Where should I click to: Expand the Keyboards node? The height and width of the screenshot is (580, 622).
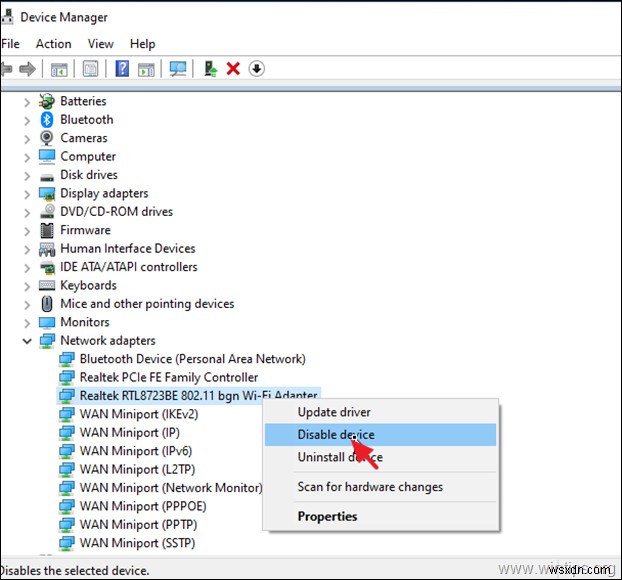click(x=27, y=286)
